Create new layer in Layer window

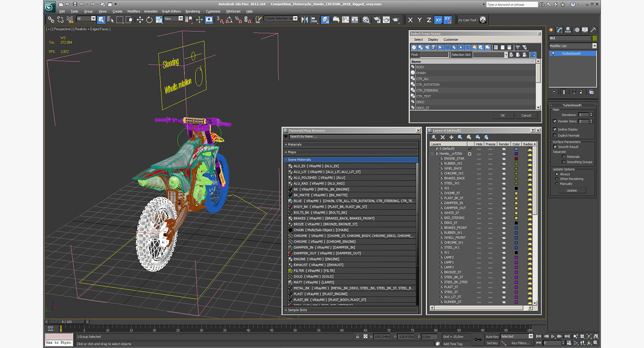point(434,137)
